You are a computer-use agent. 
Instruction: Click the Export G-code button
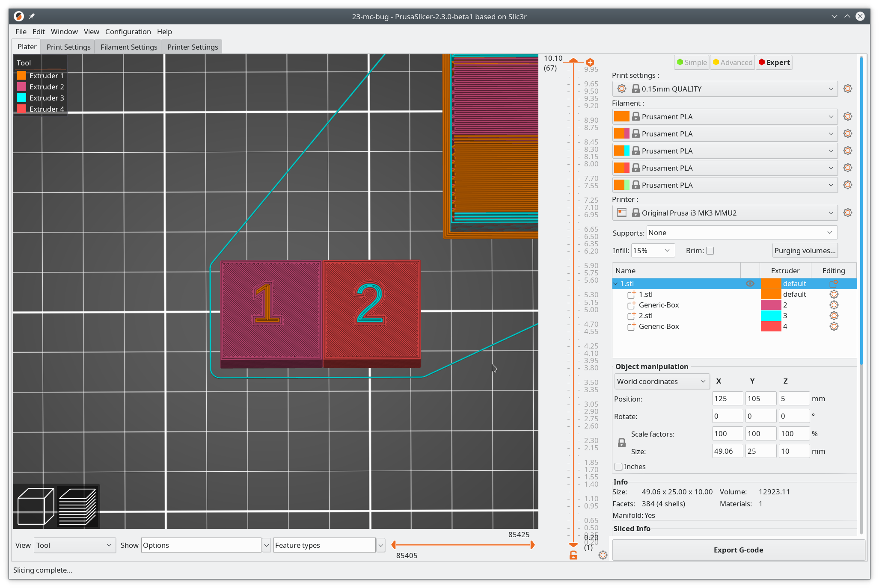(x=738, y=550)
